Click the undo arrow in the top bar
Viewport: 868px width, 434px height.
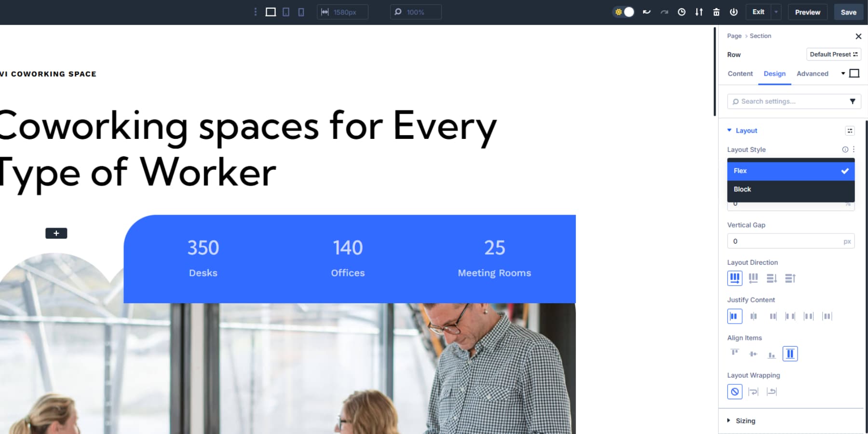pos(647,12)
